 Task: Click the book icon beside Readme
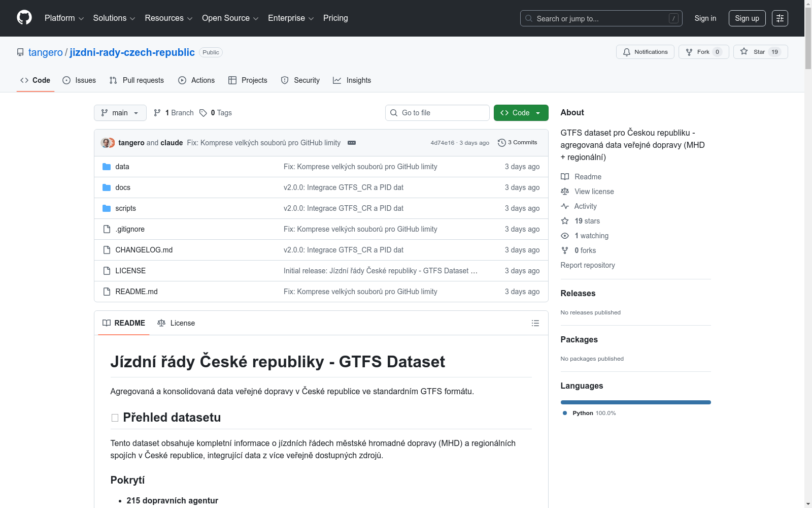coord(565,177)
